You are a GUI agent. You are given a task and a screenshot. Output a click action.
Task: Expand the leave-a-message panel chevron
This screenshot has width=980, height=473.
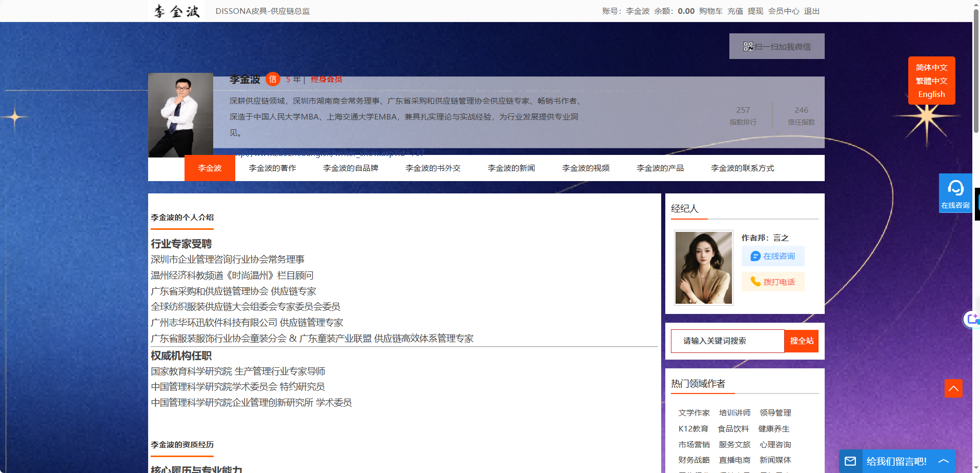(x=944, y=461)
